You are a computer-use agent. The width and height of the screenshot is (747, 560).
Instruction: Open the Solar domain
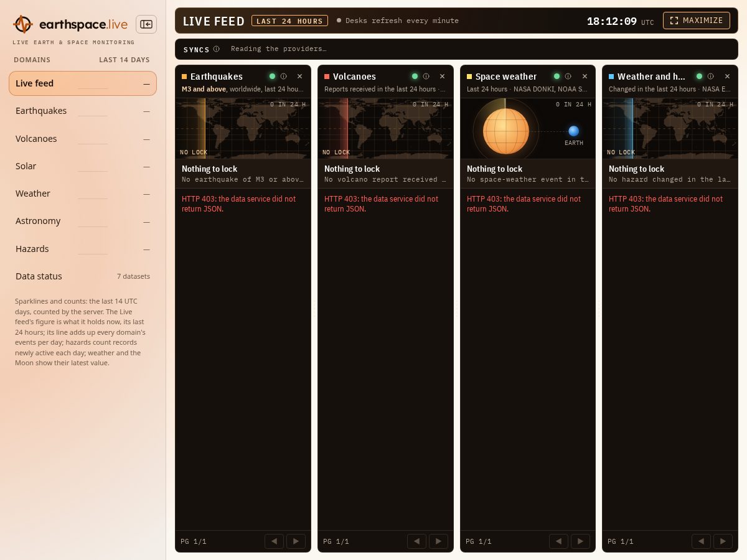[83, 166]
